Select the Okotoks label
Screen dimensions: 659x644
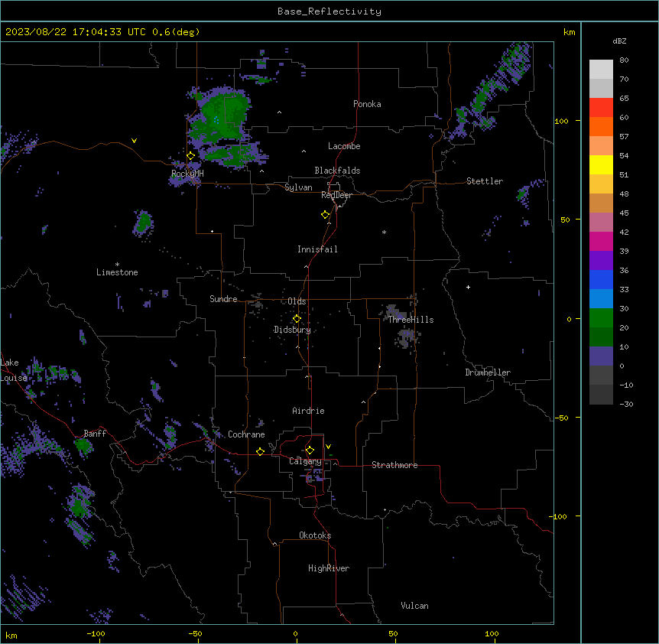(315, 535)
